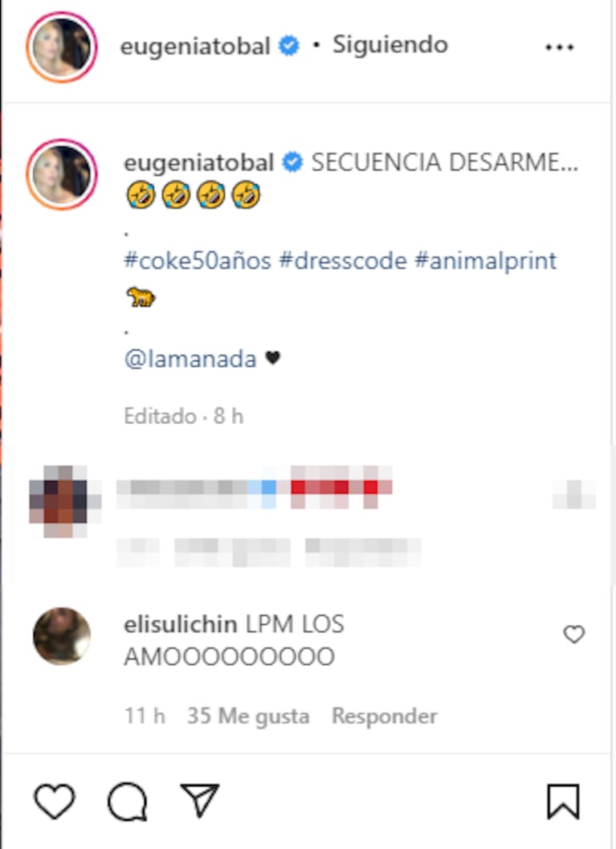
Task: Visit the @lamanada mention
Action: click(x=190, y=359)
